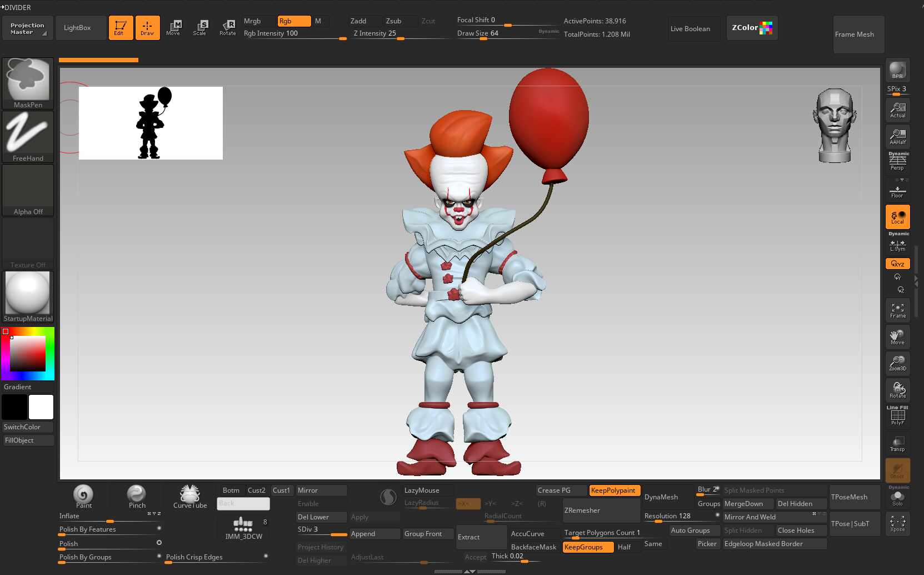Viewport: 924px width, 575px height.
Task: Click the BPR render icon
Action: (x=897, y=71)
